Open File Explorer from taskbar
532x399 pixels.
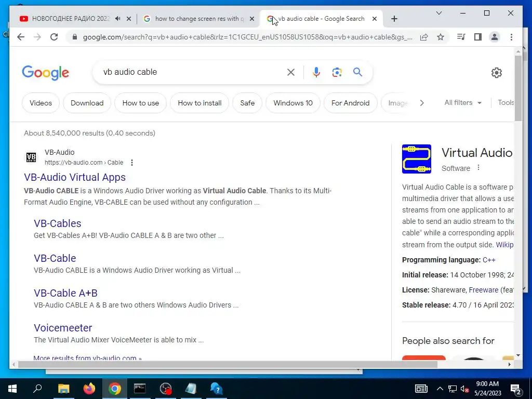(x=63, y=389)
